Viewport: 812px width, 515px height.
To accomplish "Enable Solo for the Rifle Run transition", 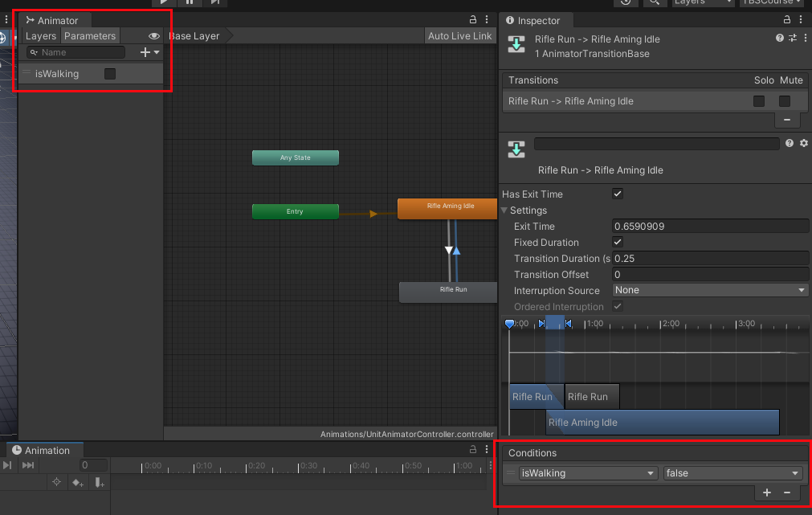I will tap(758, 100).
